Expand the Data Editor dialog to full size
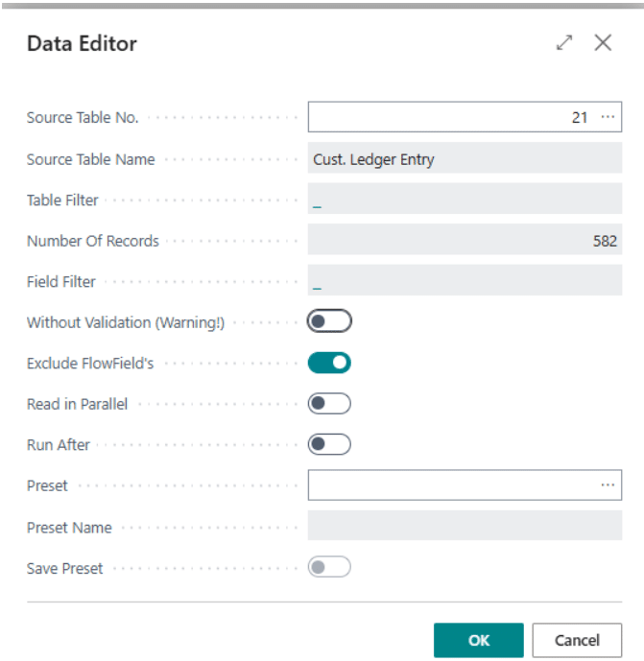Image resolution: width=644 pixels, height=661 pixels. [x=564, y=43]
